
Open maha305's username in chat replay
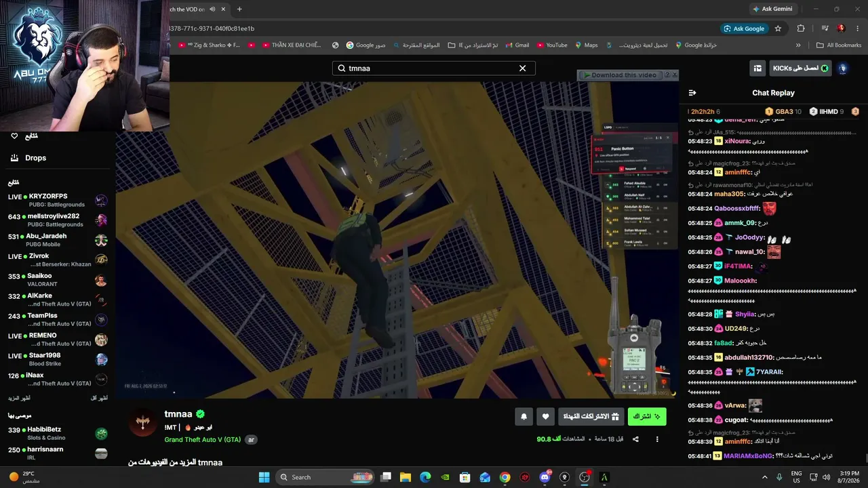pyautogui.click(x=730, y=194)
